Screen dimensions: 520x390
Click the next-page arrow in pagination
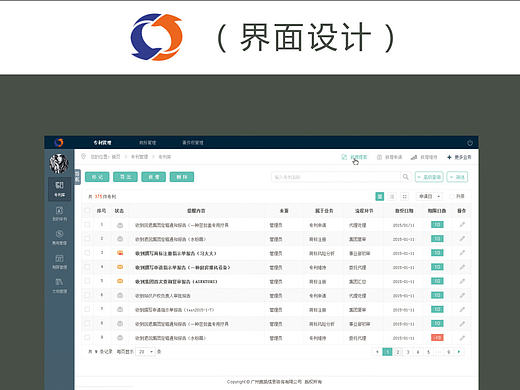pos(459,352)
